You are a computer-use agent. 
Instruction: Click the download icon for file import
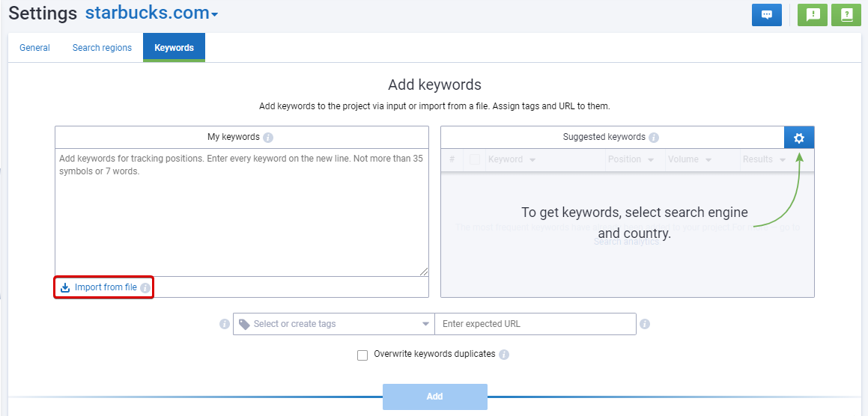click(65, 287)
